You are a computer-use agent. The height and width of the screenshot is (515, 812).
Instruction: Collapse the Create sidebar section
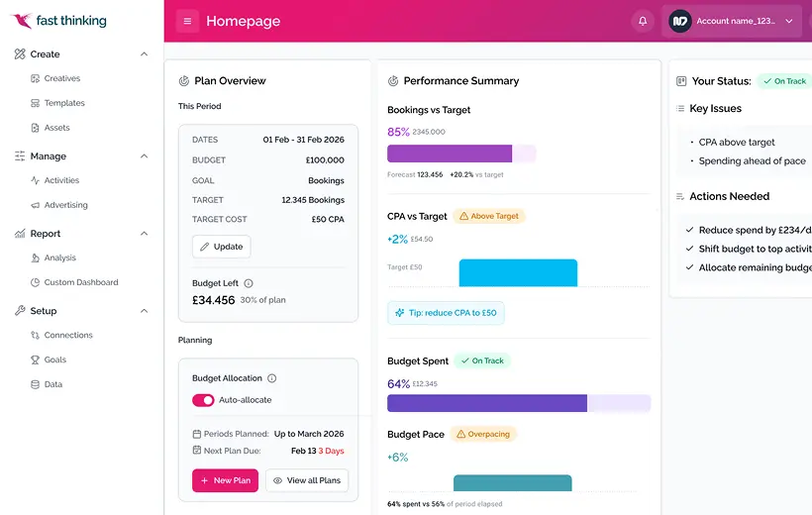coord(145,54)
